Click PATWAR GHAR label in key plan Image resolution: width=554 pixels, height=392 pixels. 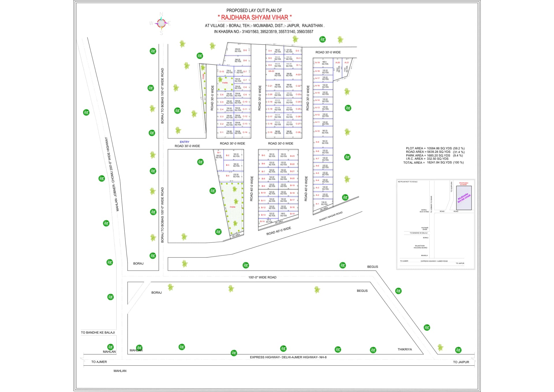click(425, 229)
